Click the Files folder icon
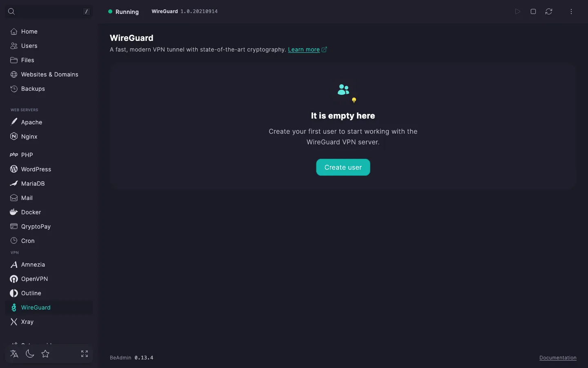 coord(14,60)
